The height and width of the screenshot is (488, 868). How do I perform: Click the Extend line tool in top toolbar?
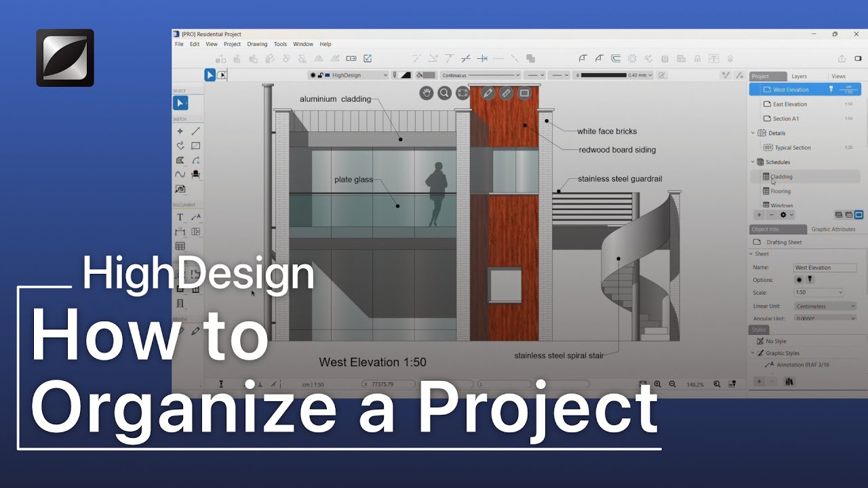click(482, 59)
